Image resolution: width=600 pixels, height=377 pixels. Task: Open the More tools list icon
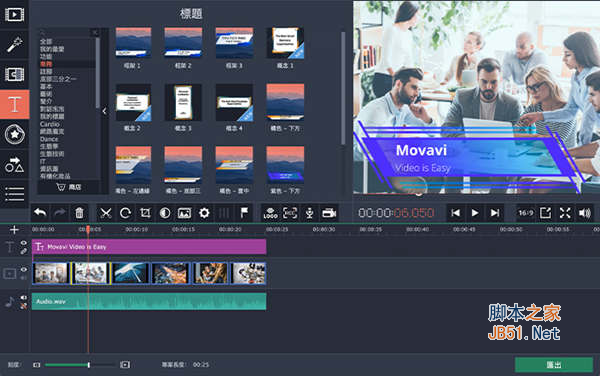pos(15,194)
